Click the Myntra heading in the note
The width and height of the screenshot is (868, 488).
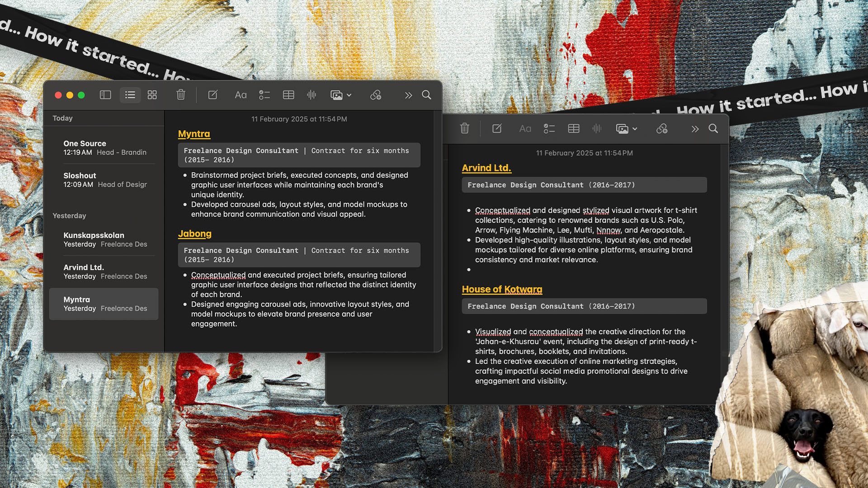194,134
